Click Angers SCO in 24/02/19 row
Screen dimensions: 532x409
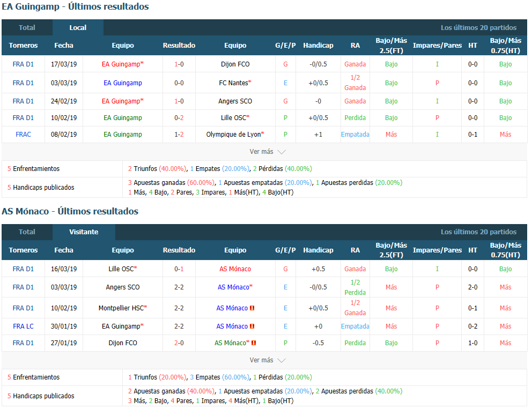click(x=235, y=101)
